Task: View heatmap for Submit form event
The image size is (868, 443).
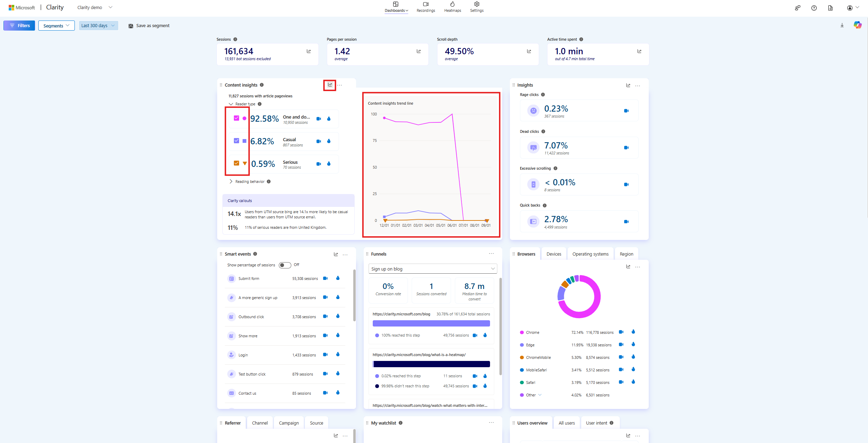Action: pyautogui.click(x=338, y=278)
